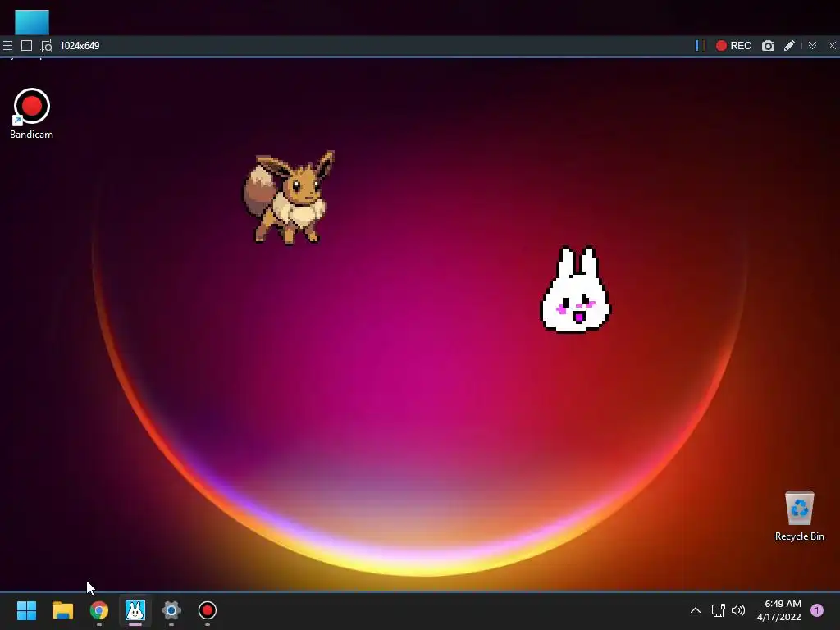Click the Eevee desktop pet
This screenshot has height=630, width=840.
(x=289, y=197)
